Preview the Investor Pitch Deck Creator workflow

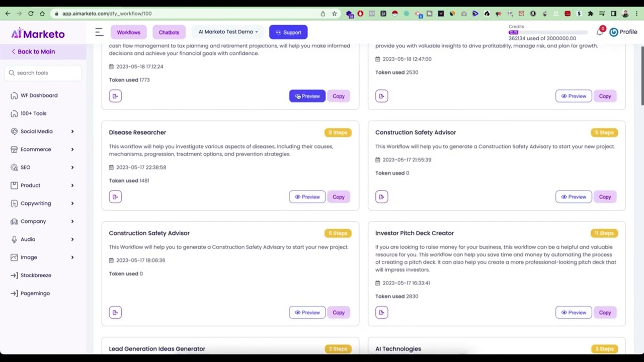574,312
